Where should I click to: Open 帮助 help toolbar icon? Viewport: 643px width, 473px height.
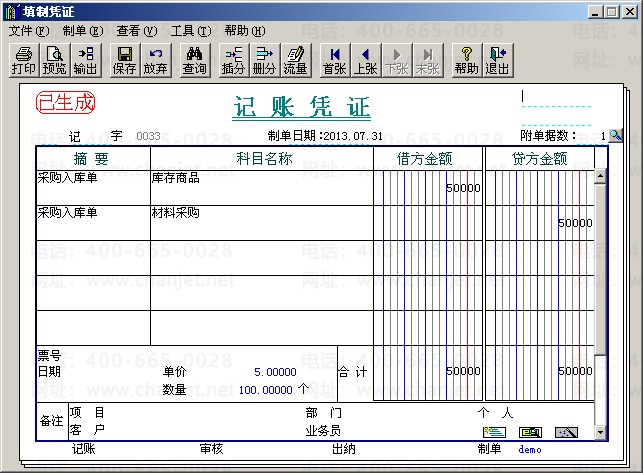click(466, 60)
